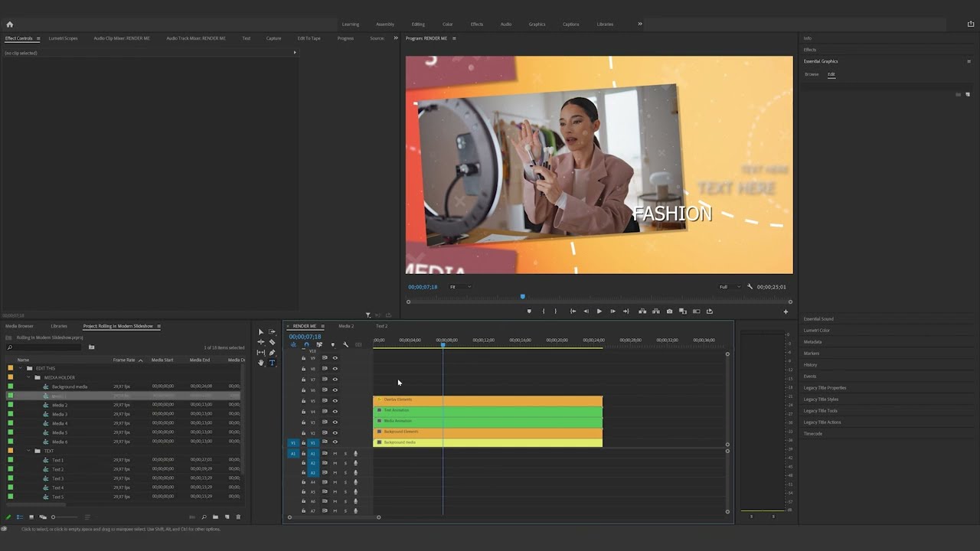Show more workspaces overflow chevron
The width and height of the screenshot is (980, 551).
tap(640, 24)
